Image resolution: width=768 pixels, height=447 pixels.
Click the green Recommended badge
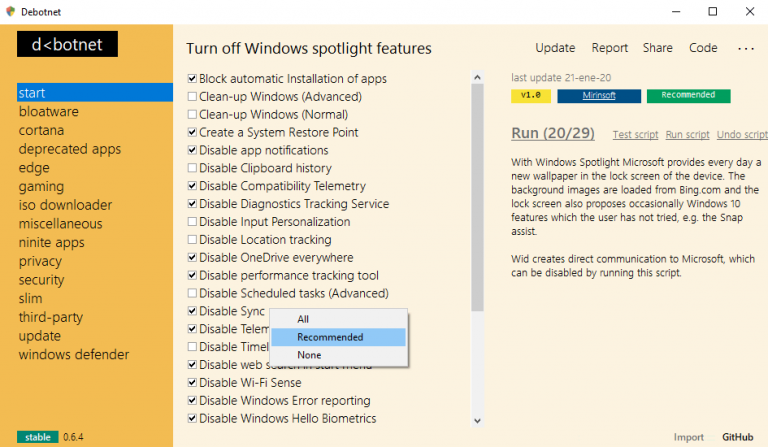[687, 96]
